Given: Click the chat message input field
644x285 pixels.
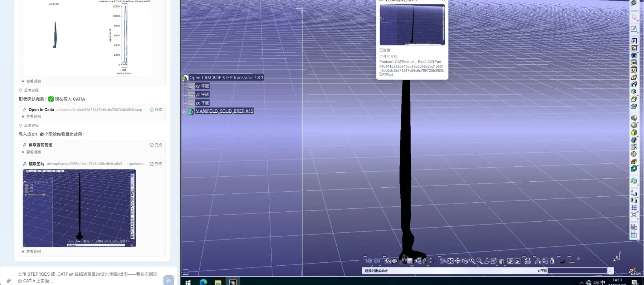Looking at the screenshot, I should click(88, 277).
